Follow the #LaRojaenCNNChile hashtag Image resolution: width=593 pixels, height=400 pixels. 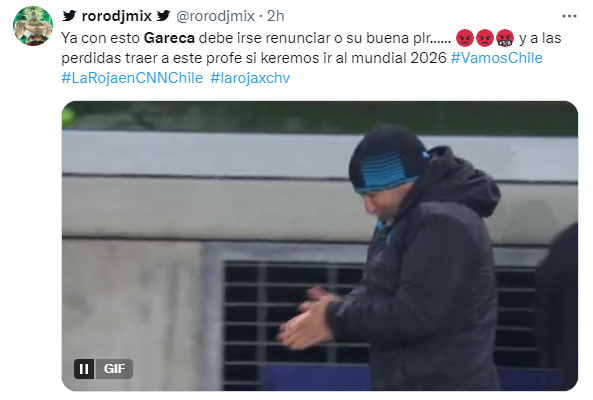point(132,78)
